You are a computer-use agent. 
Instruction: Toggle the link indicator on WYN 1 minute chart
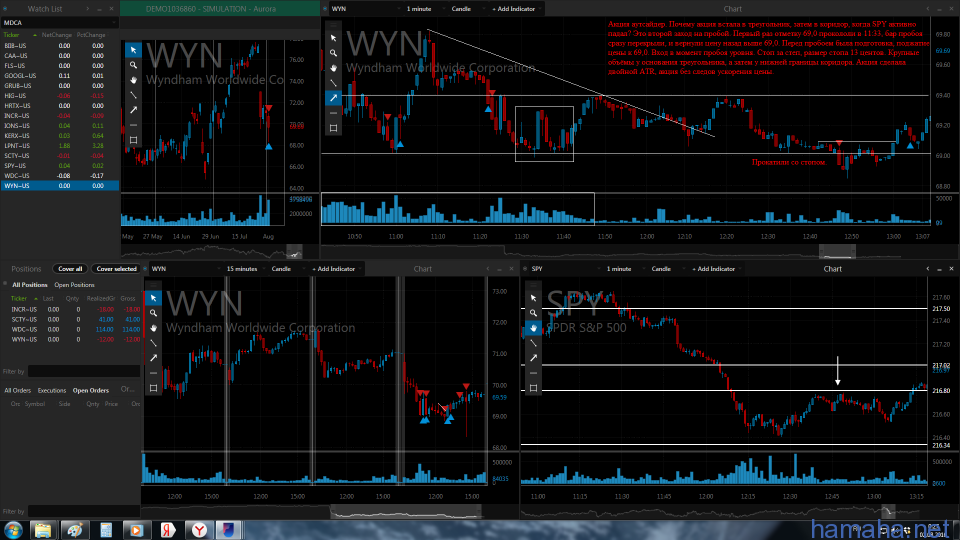325,9
